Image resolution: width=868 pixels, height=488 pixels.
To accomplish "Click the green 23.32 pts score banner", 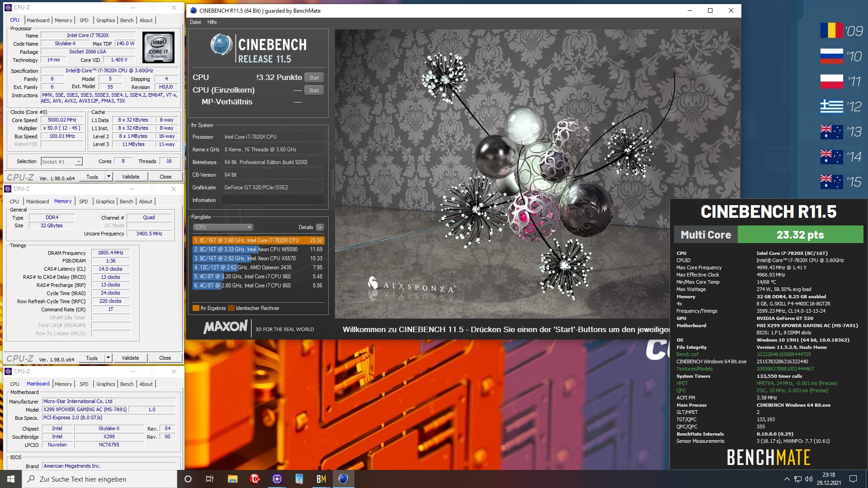I will [800, 235].
